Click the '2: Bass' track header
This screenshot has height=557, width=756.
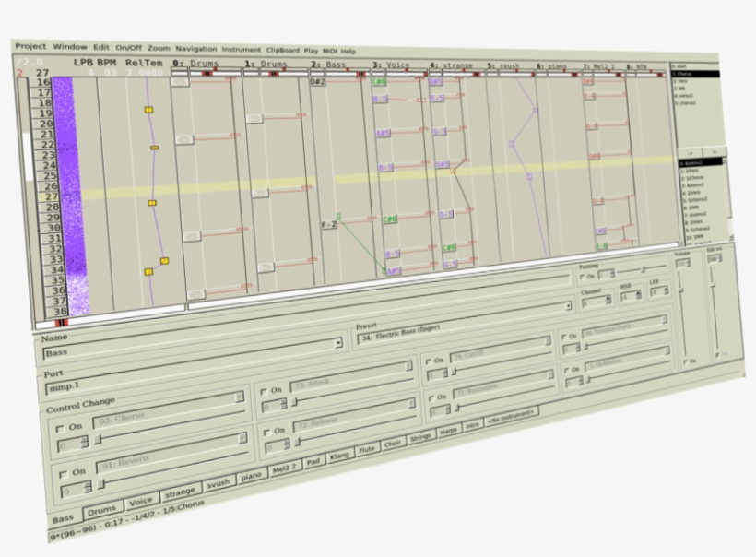click(337, 65)
